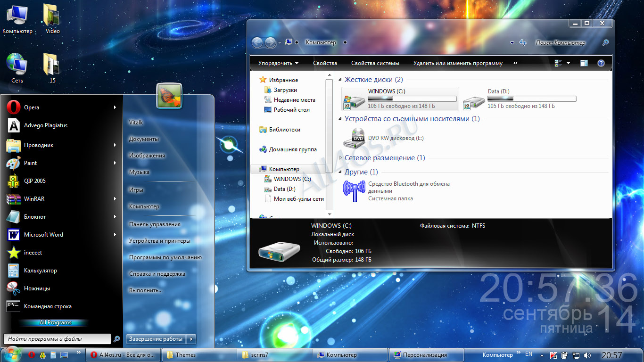Open Панель управления from Start menu
Viewport: 644px width, 362px height.
click(x=155, y=224)
